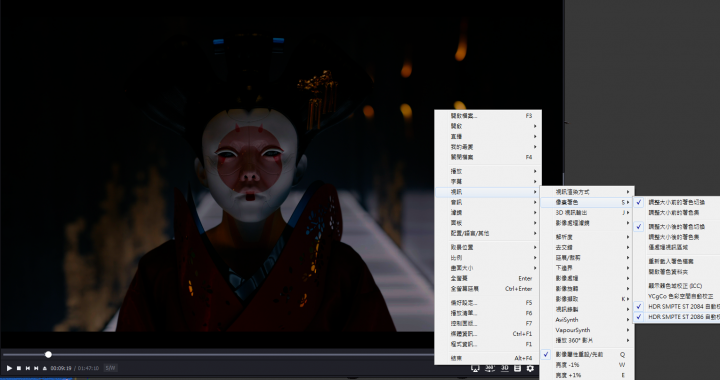The image size is (720, 380).
Task: Select the close file menu entry with F4
Action: 488,157
